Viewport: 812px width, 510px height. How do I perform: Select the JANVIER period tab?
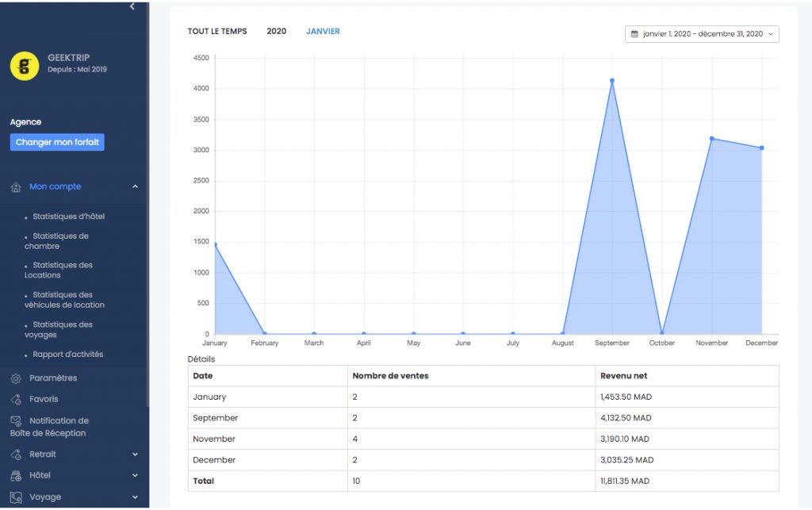(323, 32)
